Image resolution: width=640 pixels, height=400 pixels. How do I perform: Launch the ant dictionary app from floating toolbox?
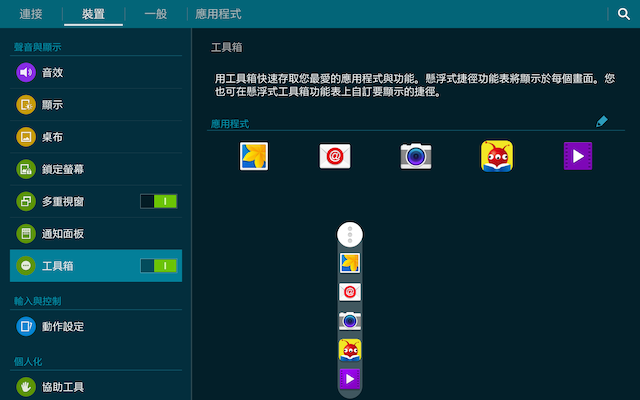pos(350,350)
